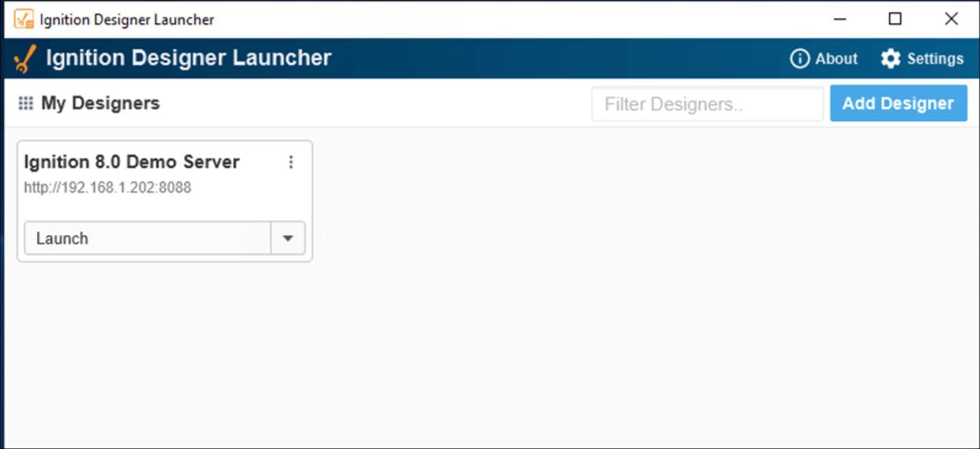
Task: Click the window title text in the title bar
Action: pyautogui.click(x=127, y=20)
